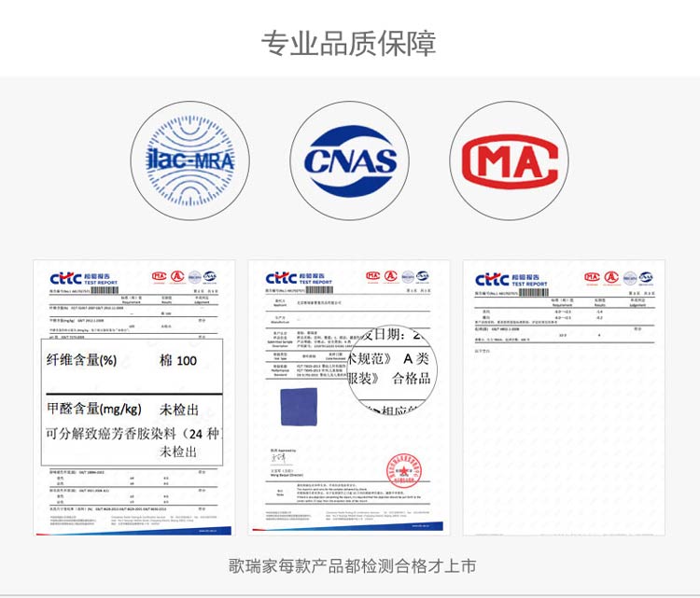Click the CNAS certification logo
Viewport: 700px width, 598px height.
pos(350,160)
